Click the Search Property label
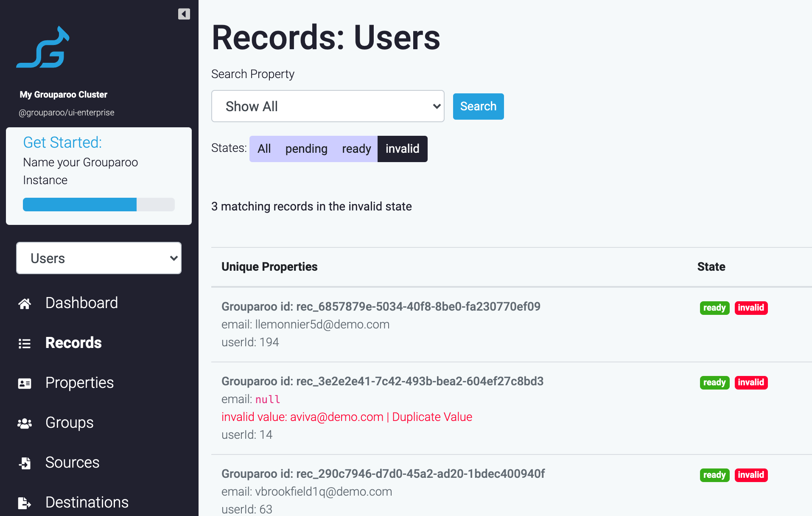This screenshot has height=516, width=812. click(x=253, y=74)
